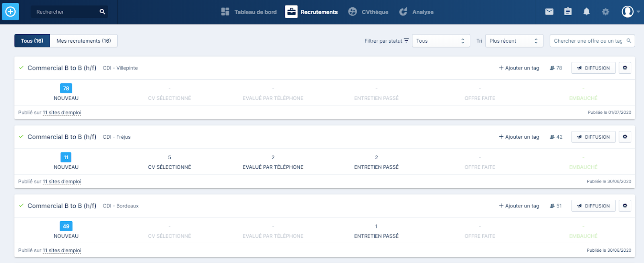The image size is (644, 263).
Task: Click the Rechercher search field
Action: pos(69,12)
